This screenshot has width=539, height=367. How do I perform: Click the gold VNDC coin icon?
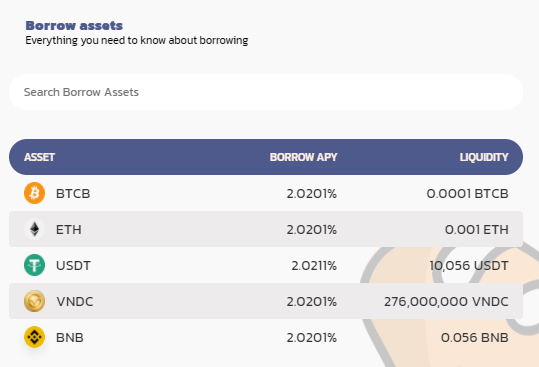tap(34, 301)
